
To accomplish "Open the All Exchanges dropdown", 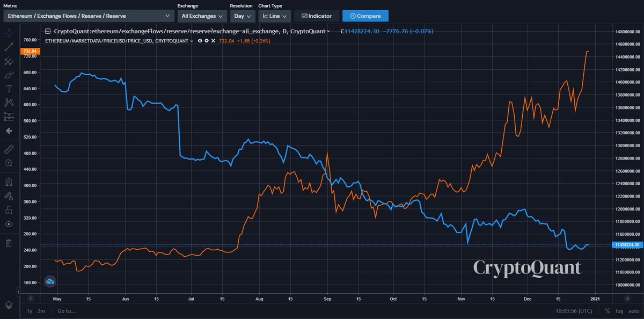I will (202, 16).
